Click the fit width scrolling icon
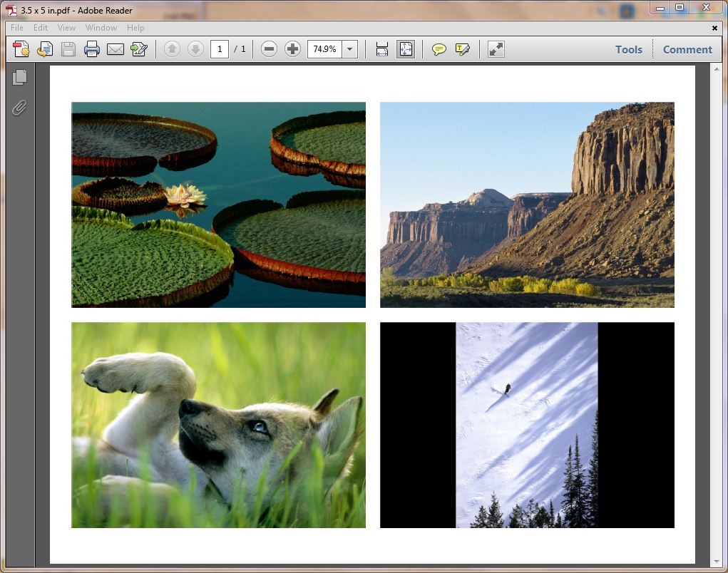 [x=381, y=48]
